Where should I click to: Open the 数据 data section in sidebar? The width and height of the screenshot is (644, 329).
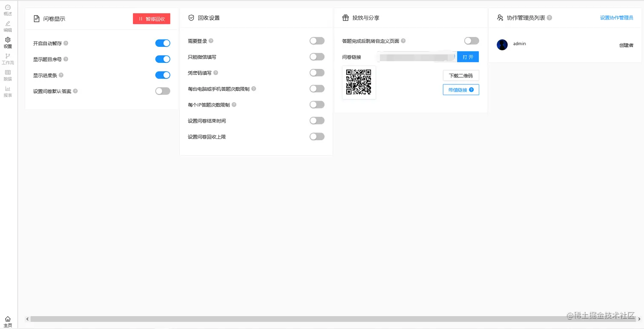pos(8,75)
